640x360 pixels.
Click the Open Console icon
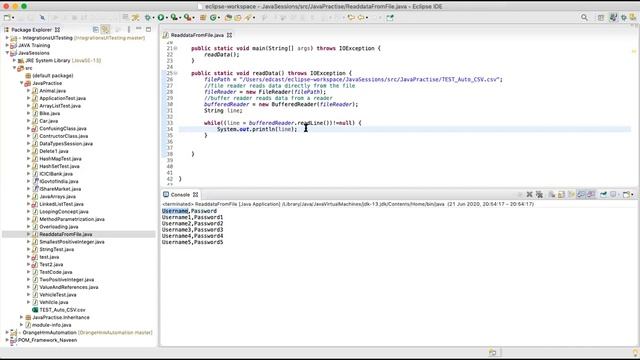pyautogui.click(x=627, y=195)
